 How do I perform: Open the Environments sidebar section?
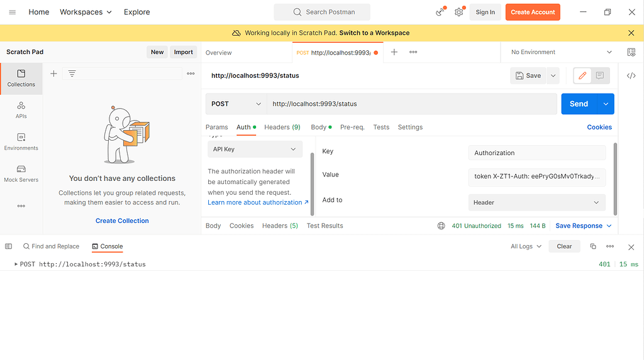coord(21,142)
